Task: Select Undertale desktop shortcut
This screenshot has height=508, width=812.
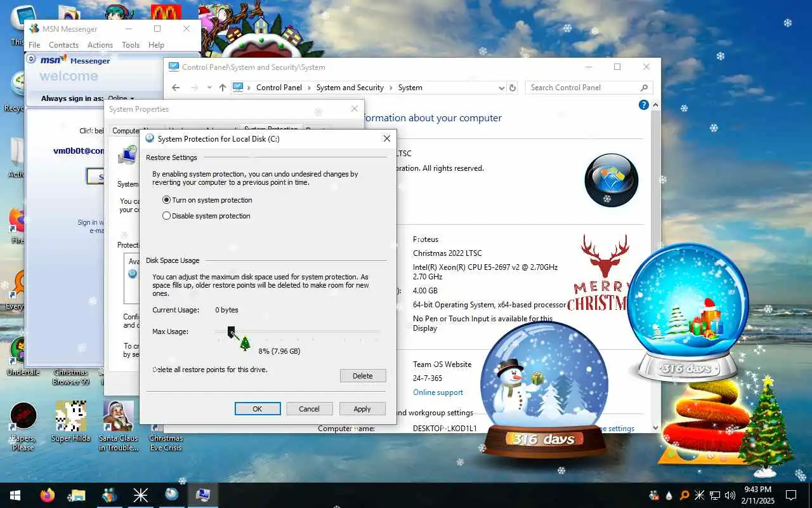Action: tap(23, 357)
